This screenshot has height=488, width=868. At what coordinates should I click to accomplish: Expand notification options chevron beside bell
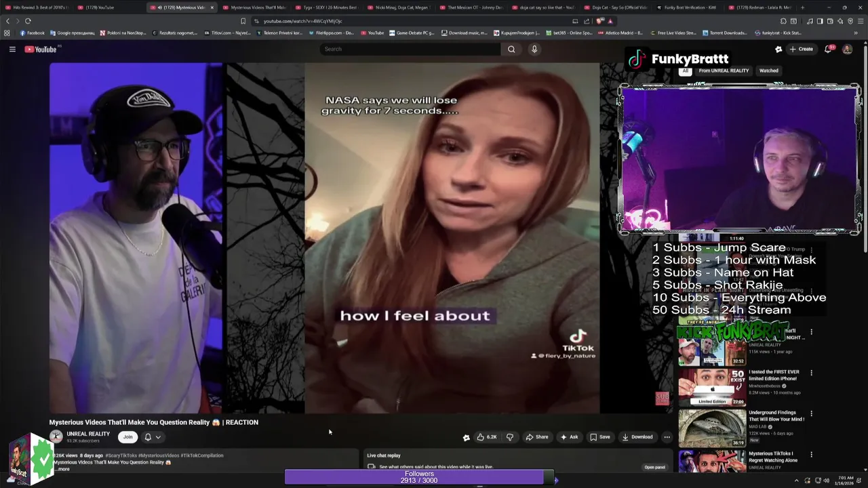158,437
